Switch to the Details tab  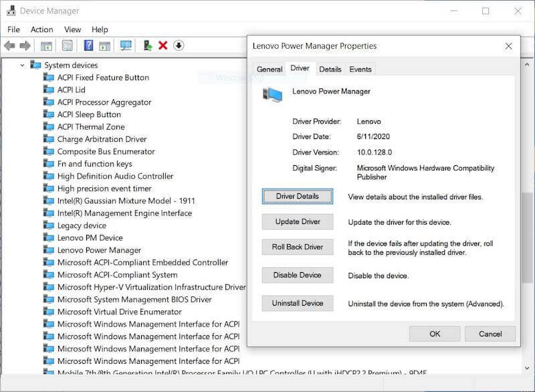pyautogui.click(x=330, y=70)
